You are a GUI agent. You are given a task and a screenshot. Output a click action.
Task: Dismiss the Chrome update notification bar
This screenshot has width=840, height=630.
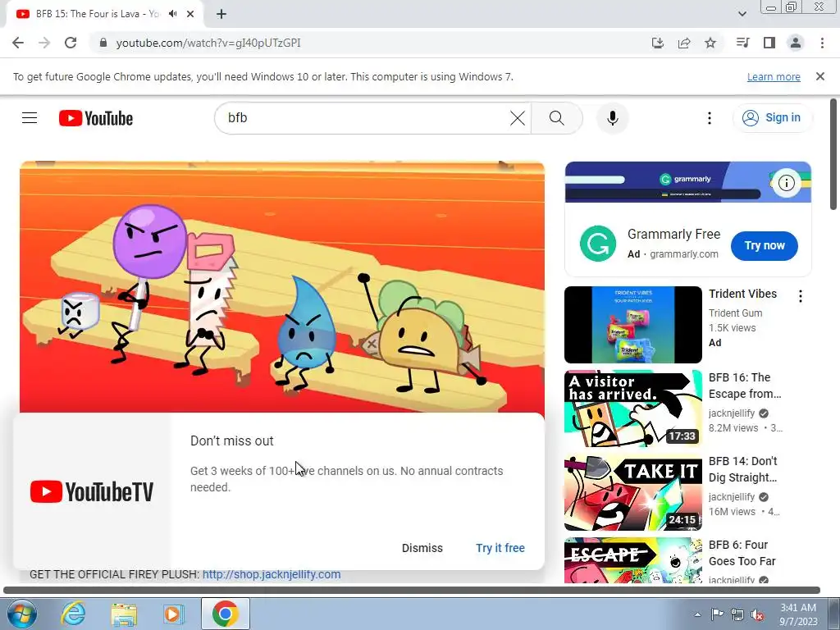click(820, 76)
